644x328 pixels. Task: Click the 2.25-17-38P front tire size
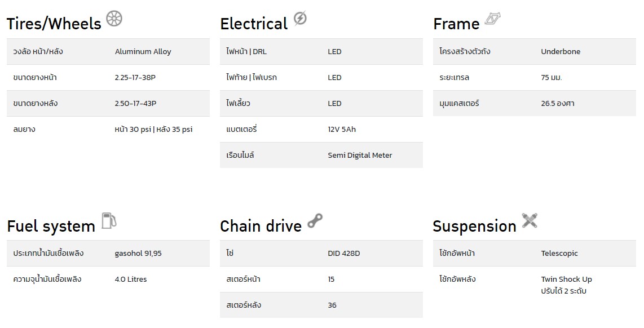pos(135,78)
